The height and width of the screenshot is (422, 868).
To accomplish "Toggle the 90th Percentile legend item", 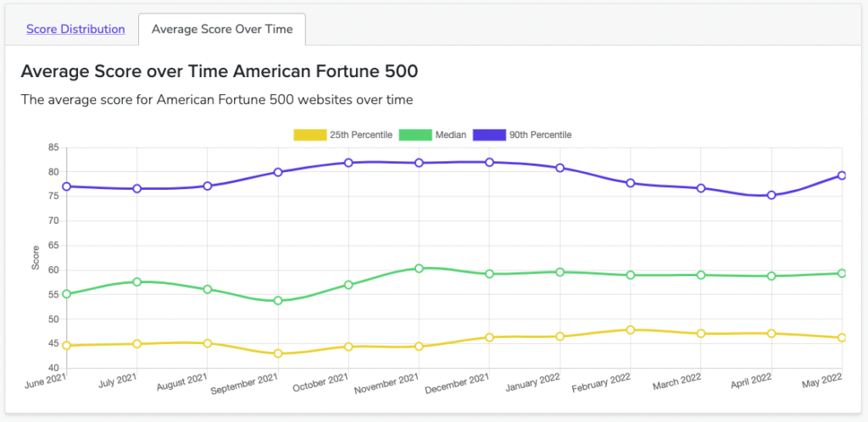I will 522,135.
